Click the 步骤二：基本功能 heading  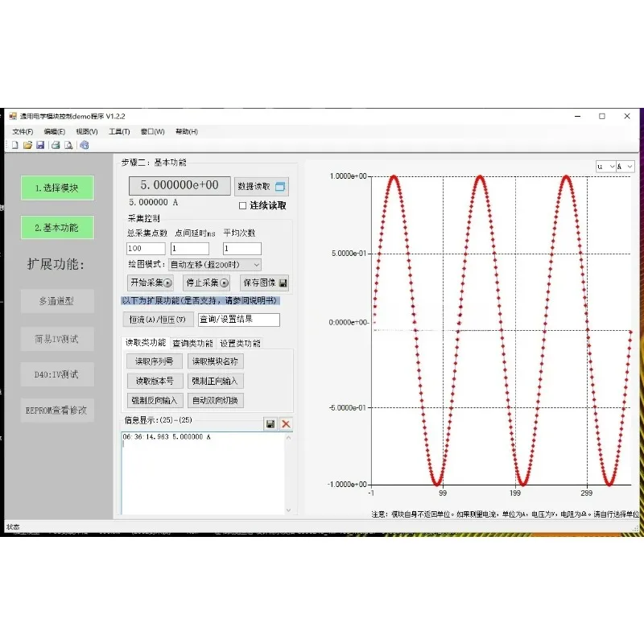(x=154, y=163)
